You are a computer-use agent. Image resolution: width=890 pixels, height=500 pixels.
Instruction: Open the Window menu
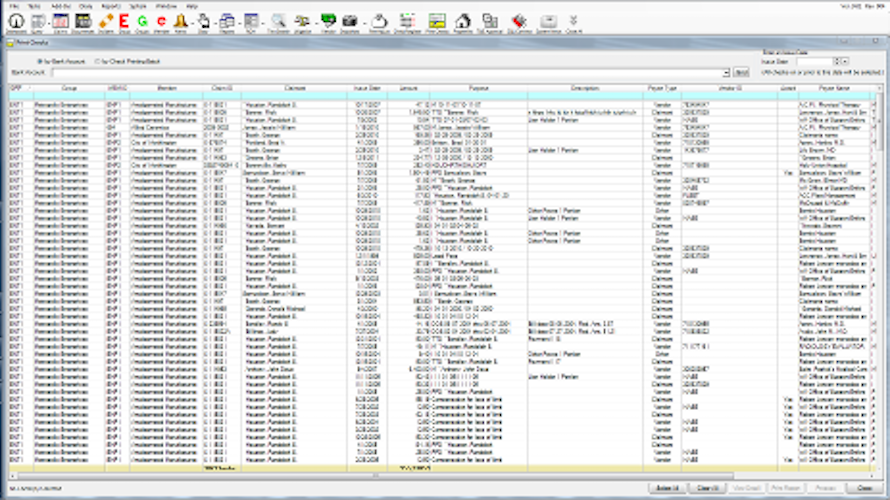[x=166, y=6]
